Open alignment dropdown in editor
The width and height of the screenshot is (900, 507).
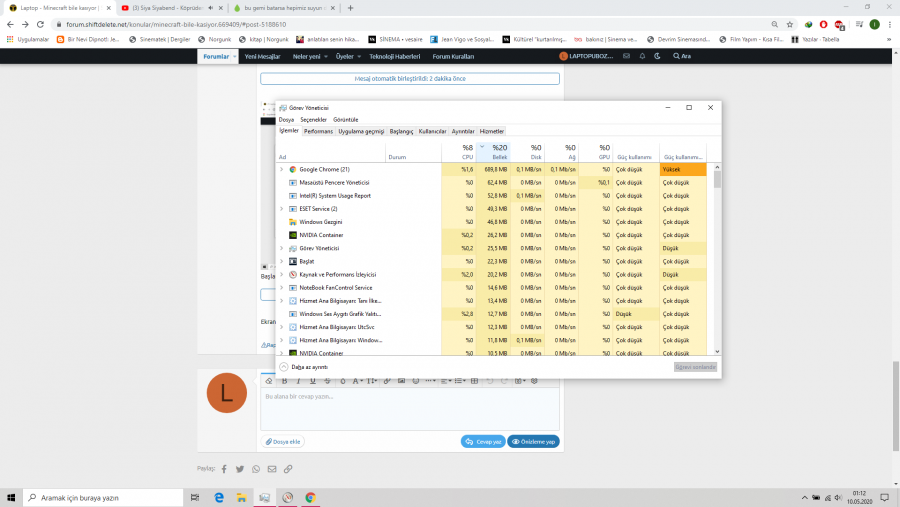tap(445, 381)
